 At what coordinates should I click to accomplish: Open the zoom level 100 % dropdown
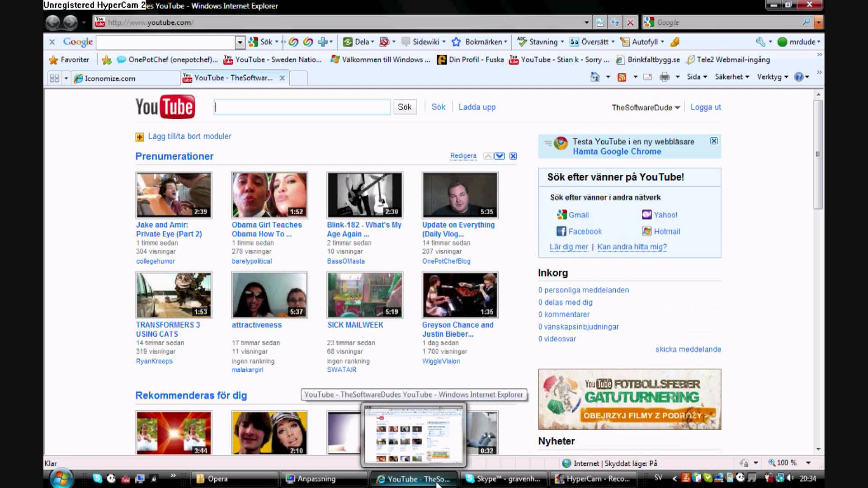[808, 463]
